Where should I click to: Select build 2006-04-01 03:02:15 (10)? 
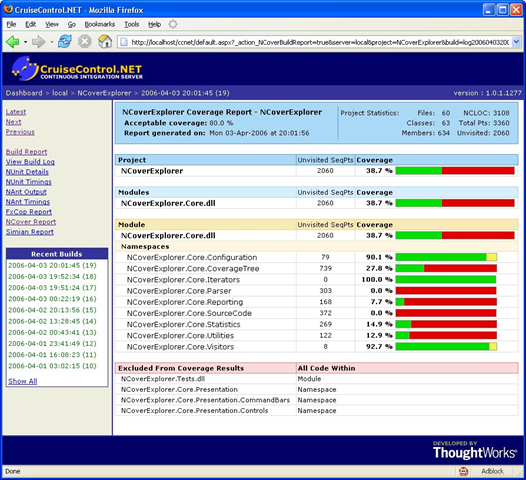(52, 366)
